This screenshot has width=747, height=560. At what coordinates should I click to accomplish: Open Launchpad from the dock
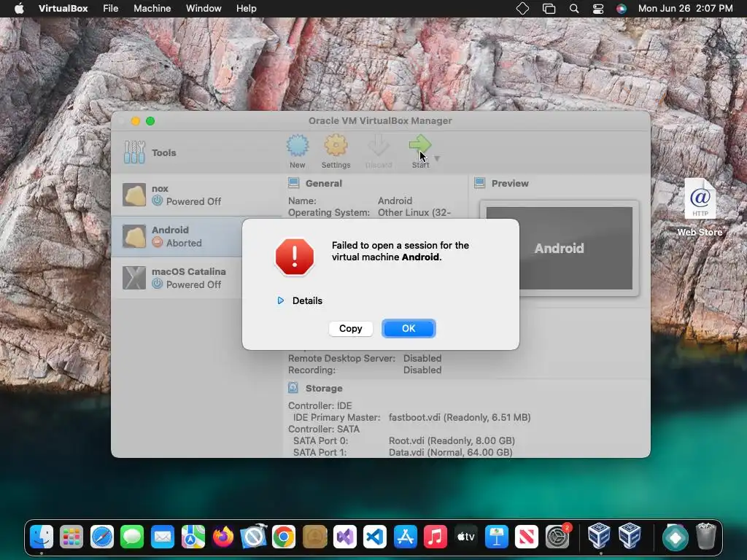(x=71, y=537)
